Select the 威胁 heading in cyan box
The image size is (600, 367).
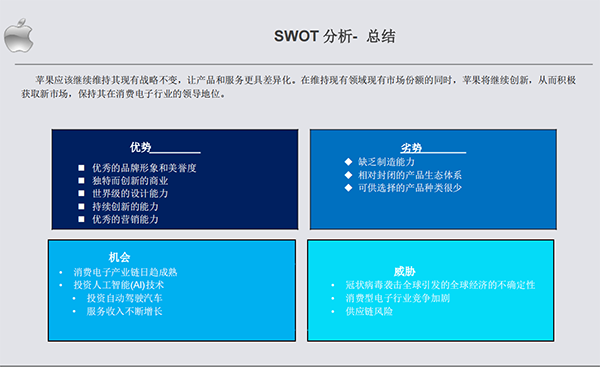point(404,272)
